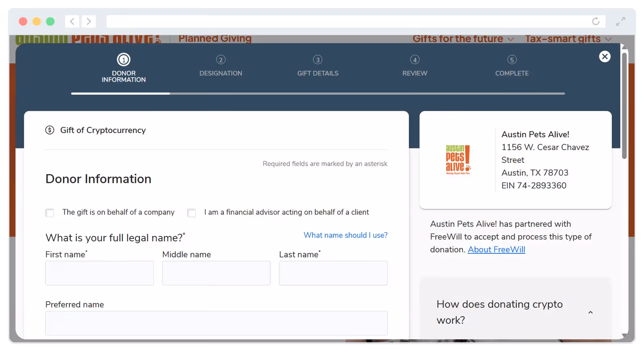Click the Planned Giving header link
Viewport: 644px width, 352px height.
[x=215, y=39]
